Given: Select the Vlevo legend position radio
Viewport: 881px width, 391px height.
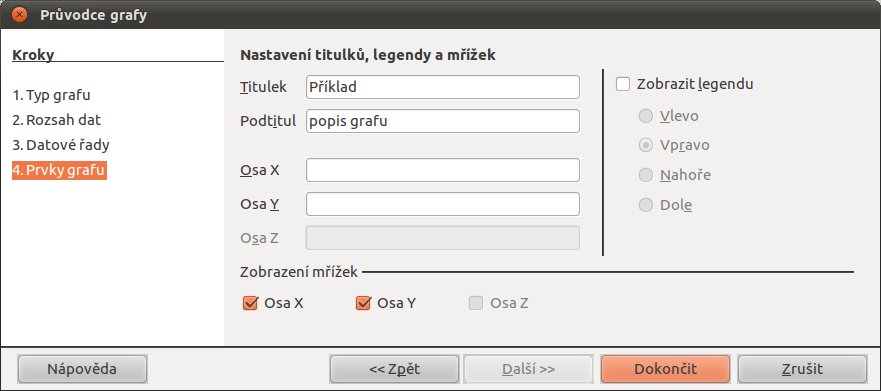Looking at the screenshot, I should coord(646,116).
